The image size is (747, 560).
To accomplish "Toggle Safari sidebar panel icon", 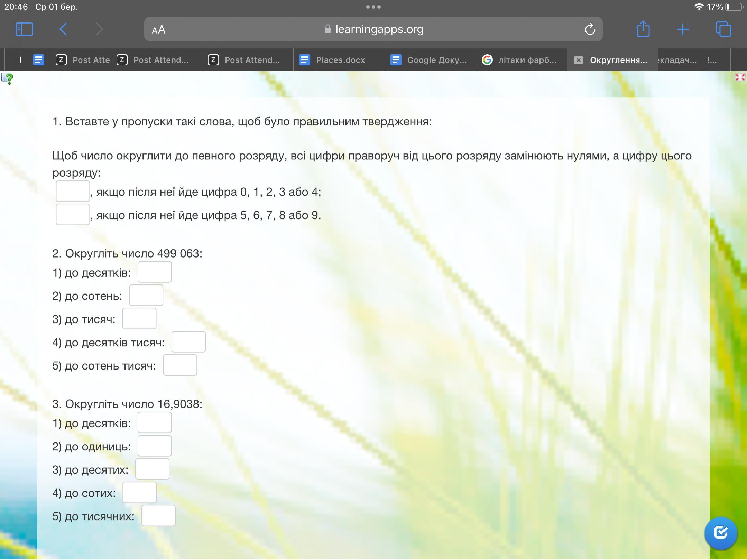I will pyautogui.click(x=24, y=29).
